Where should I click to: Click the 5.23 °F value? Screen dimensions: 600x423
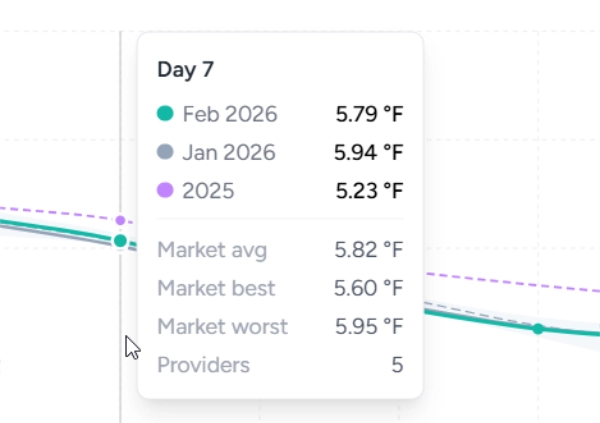pos(368,190)
